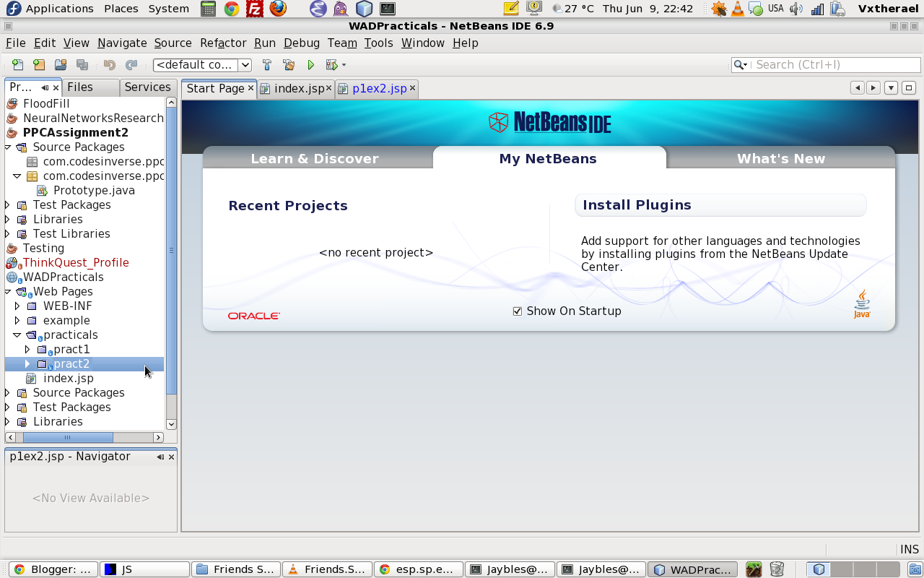924x578 pixels.
Task: Launch the blue cube application in the top panel
Action: [364, 9]
